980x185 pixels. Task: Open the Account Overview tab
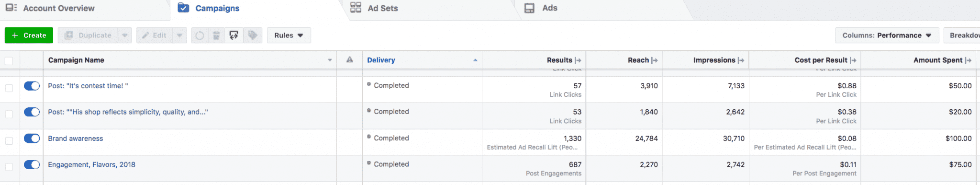[x=50, y=8]
